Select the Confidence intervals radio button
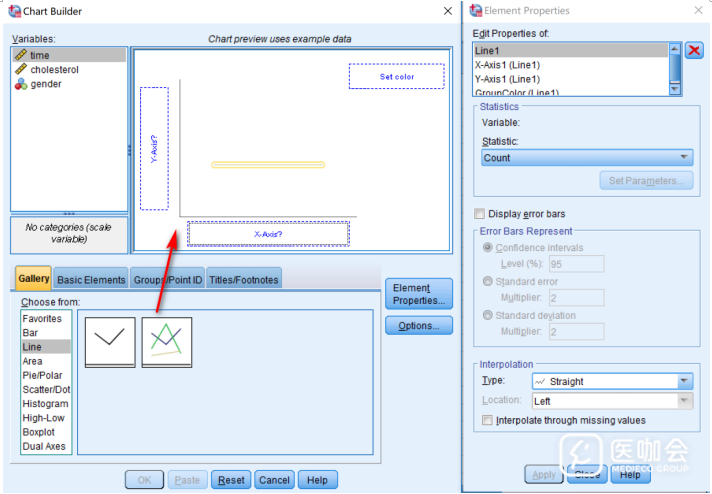The height and width of the screenshot is (494, 712). pyautogui.click(x=488, y=248)
